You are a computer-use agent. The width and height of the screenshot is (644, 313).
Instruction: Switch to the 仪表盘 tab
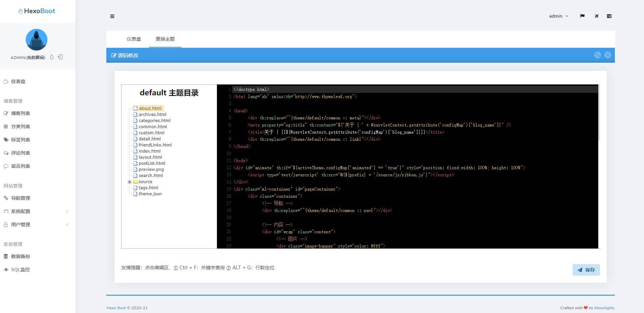tap(134, 39)
